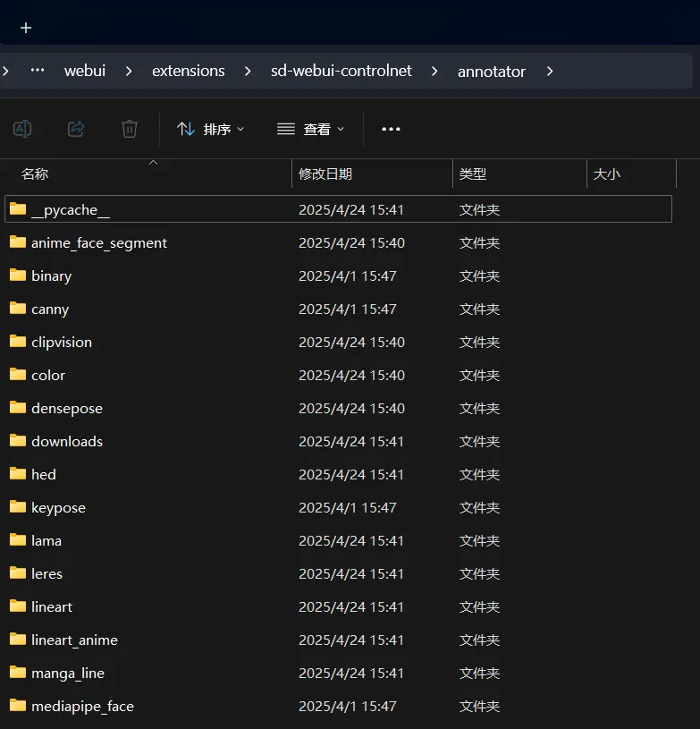This screenshot has width=700, height=729.
Task: Open the new tab plus button
Action: point(26,28)
